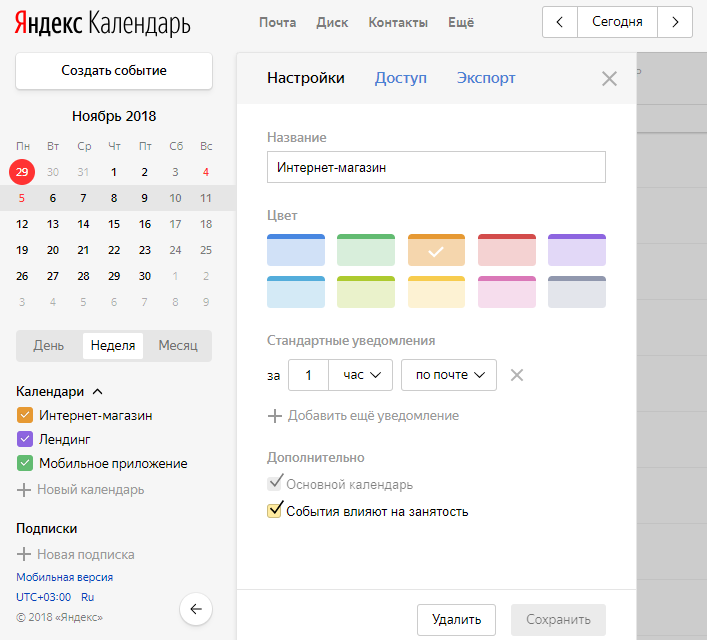Image resolution: width=707 pixels, height=640 pixels.
Task: Toggle Интернет-магазин calendar visibility
Action: [25, 415]
